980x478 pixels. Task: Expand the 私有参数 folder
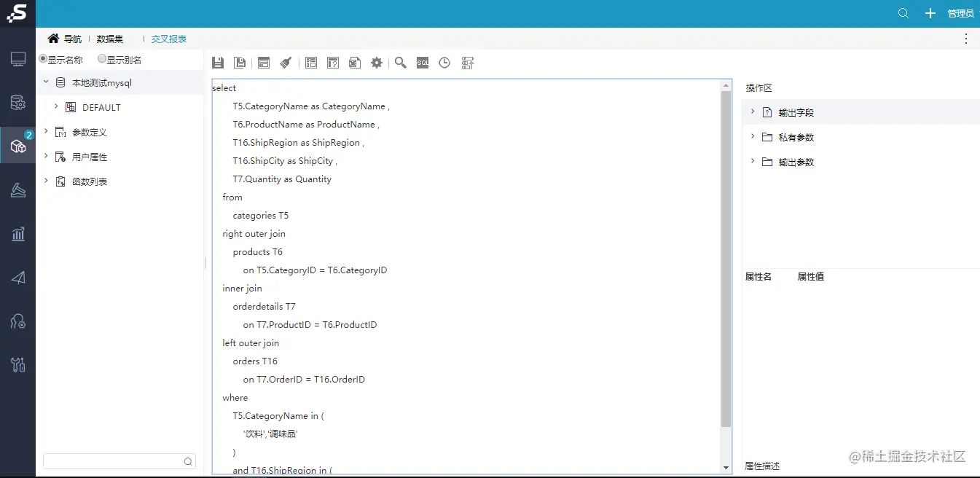tap(753, 136)
